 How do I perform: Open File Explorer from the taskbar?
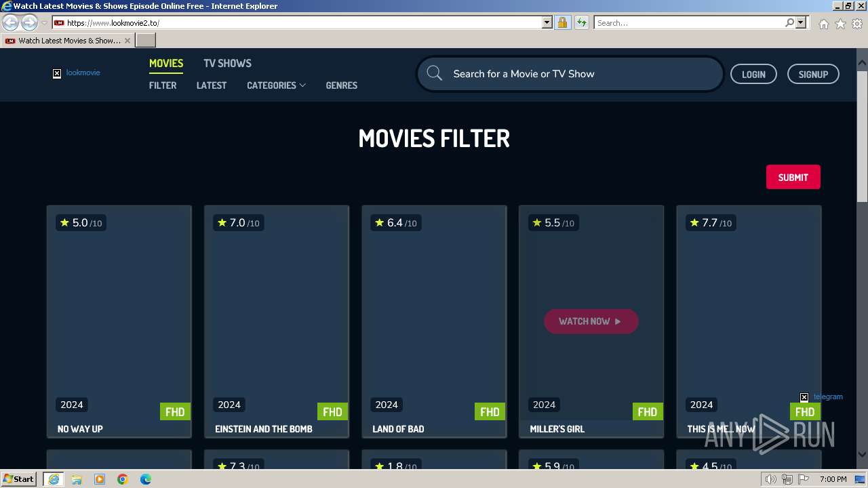tap(77, 479)
